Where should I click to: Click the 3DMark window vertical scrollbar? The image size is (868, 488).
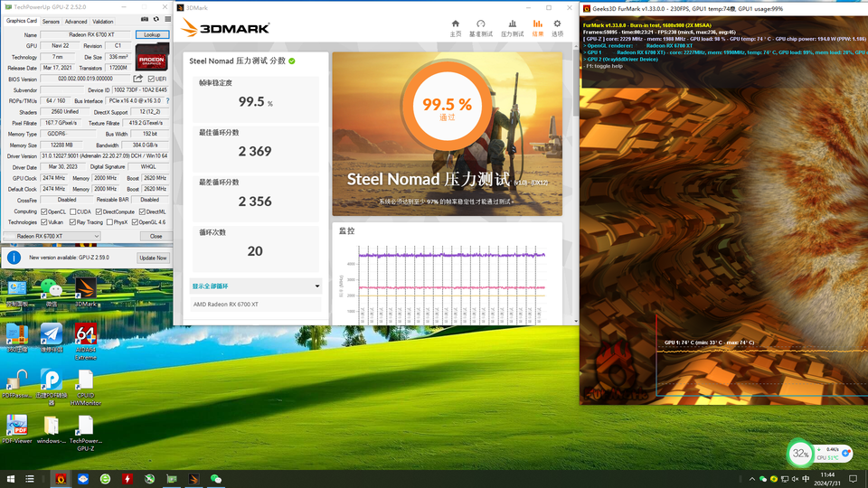(x=576, y=183)
